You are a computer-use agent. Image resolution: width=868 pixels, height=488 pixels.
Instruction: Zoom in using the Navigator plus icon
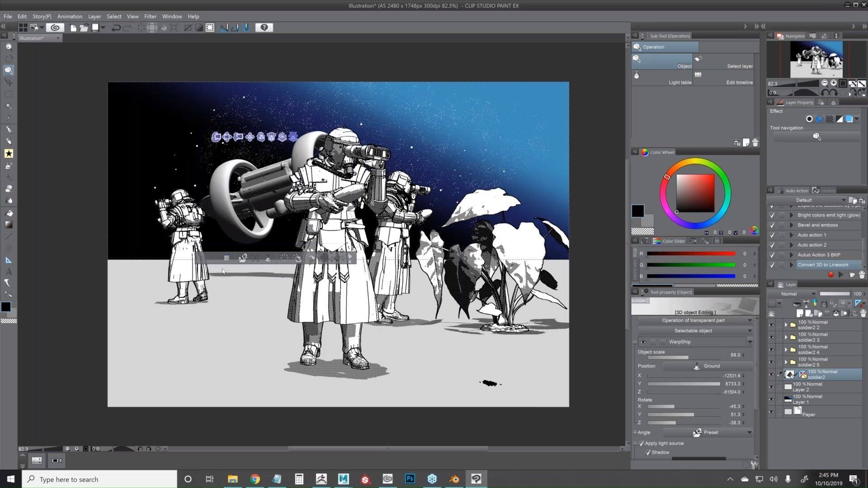coord(834,83)
